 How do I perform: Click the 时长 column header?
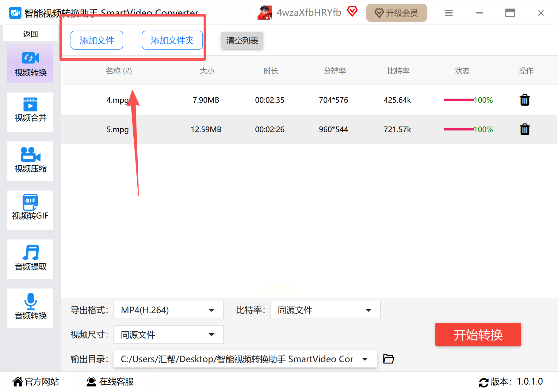271,71
